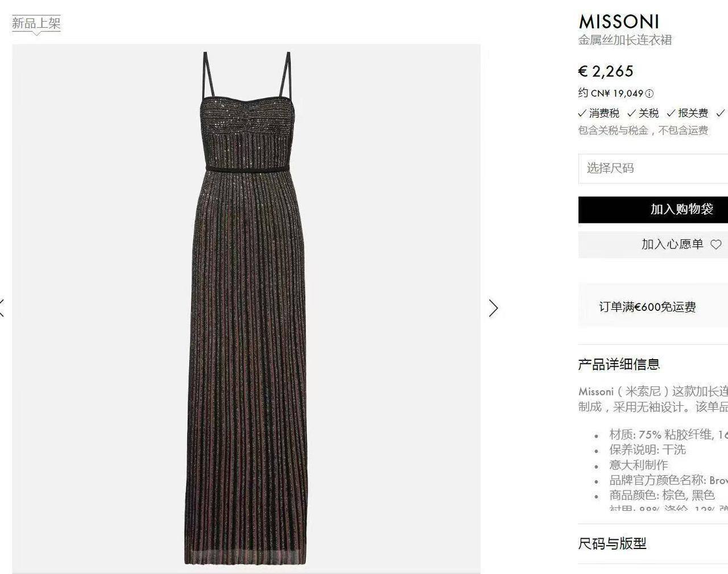Viewport: 728px width, 574px height.
Task: Show previous product image with left arrow
Action: 2,308
